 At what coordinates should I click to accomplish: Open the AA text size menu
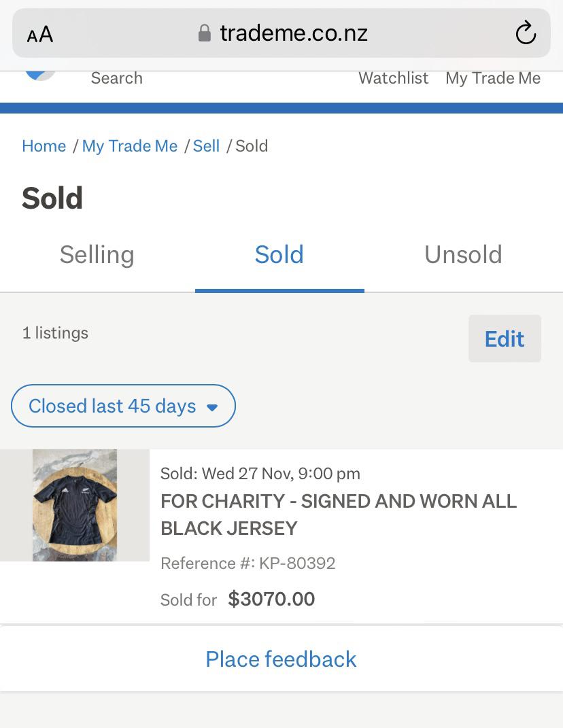coord(40,34)
